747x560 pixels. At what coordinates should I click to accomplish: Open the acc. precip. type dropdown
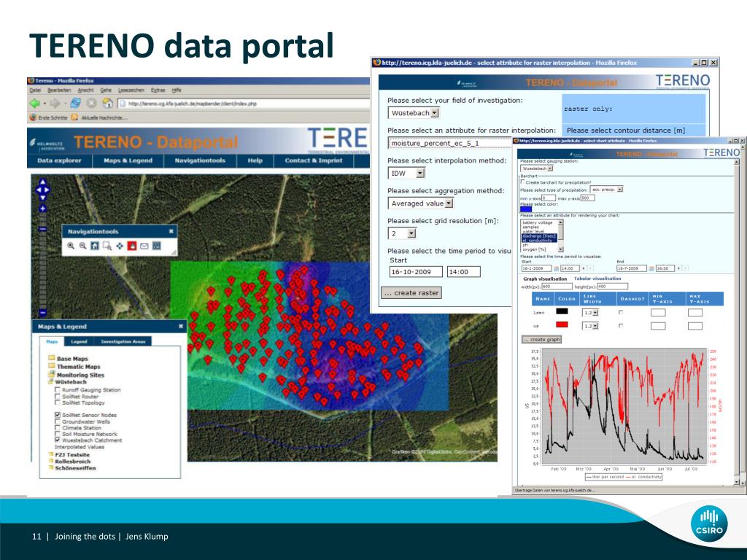[x=606, y=189]
